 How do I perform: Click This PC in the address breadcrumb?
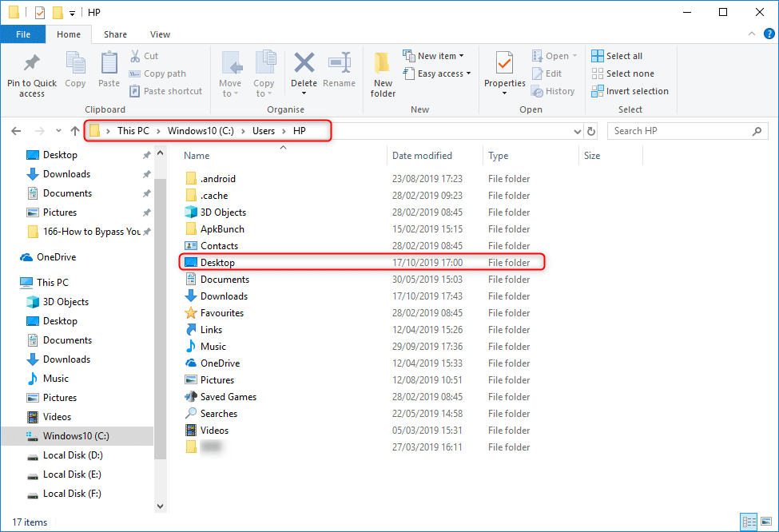pyautogui.click(x=133, y=131)
